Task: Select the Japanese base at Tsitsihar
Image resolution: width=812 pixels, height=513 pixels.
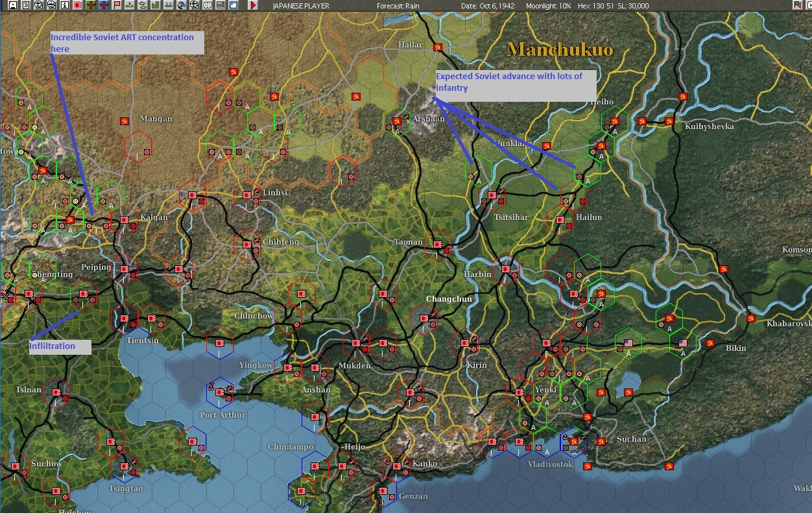Action: [492, 195]
